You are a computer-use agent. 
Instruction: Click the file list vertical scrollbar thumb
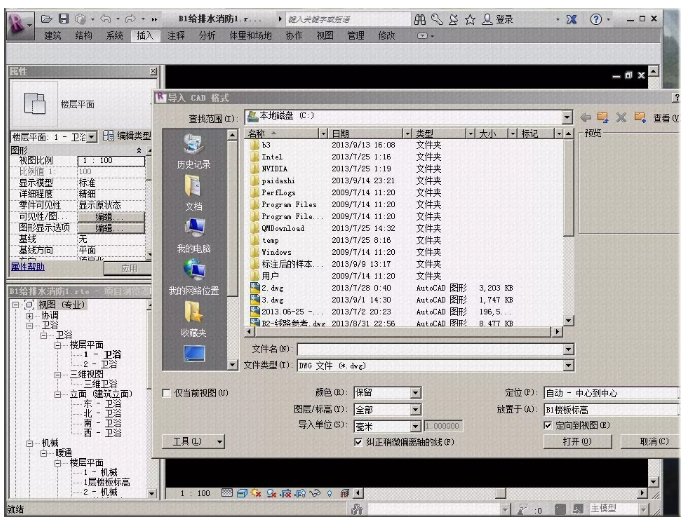pyautogui.click(x=568, y=187)
